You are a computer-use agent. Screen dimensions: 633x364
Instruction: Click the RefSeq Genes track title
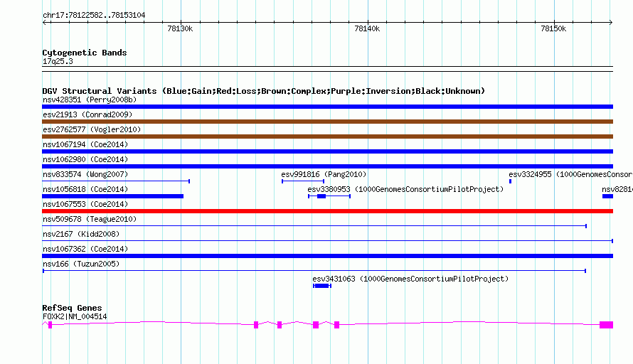point(72,308)
